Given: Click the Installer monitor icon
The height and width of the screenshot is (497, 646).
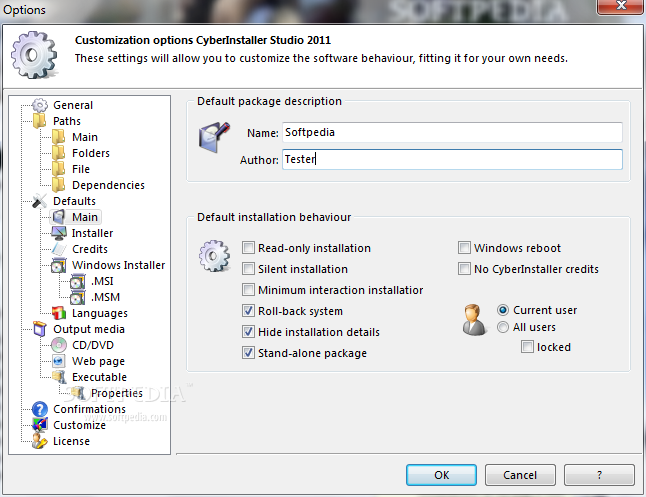Looking at the screenshot, I should (x=59, y=233).
